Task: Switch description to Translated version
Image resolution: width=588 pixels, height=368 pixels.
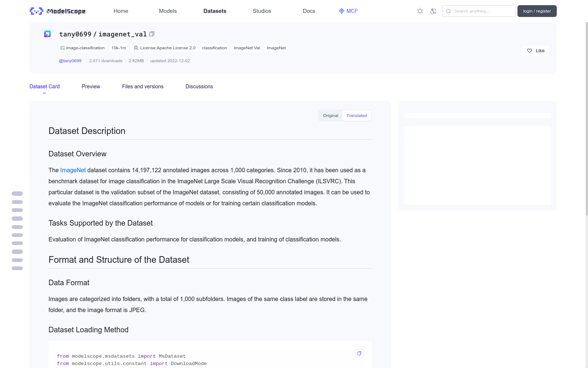Action: (356, 116)
